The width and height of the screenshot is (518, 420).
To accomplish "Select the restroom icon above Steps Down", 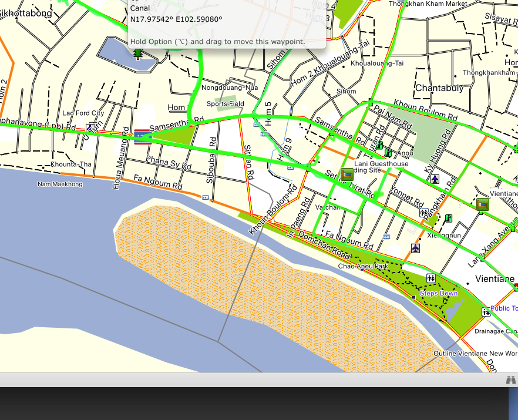I will tap(431, 278).
